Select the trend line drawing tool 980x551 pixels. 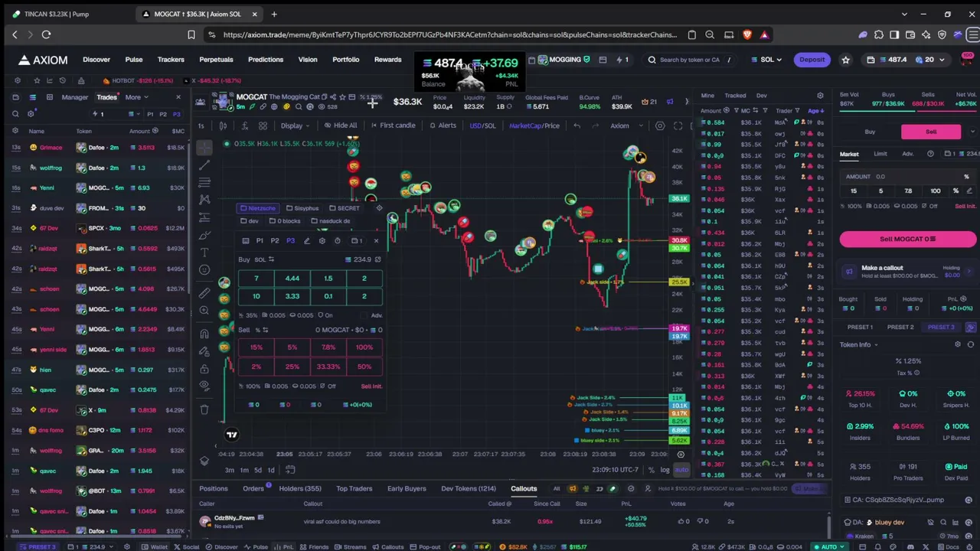coord(204,164)
